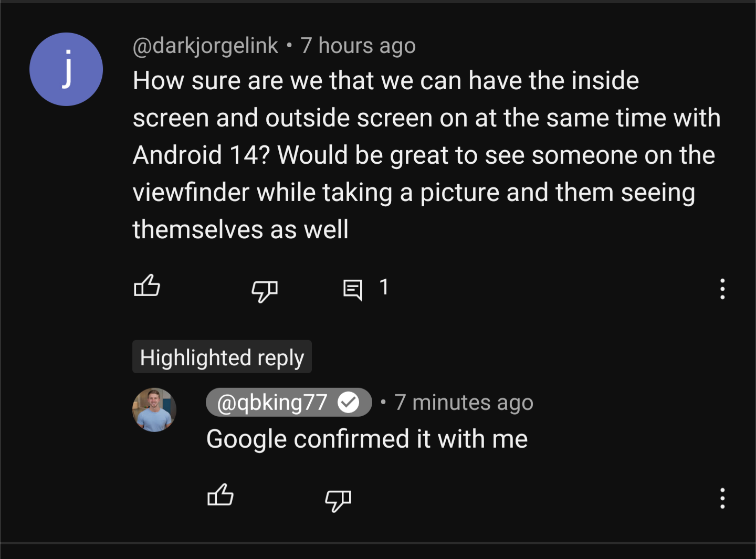756x559 pixels.
Task: Like the comment by @darkjorgelink
Action: pyautogui.click(x=147, y=287)
